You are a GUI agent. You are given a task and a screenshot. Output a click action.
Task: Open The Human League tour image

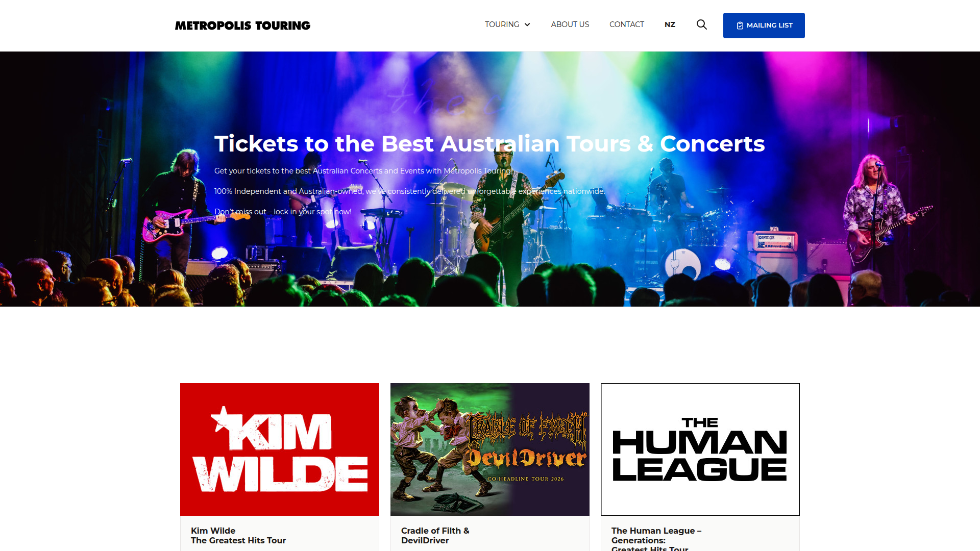click(700, 449)
